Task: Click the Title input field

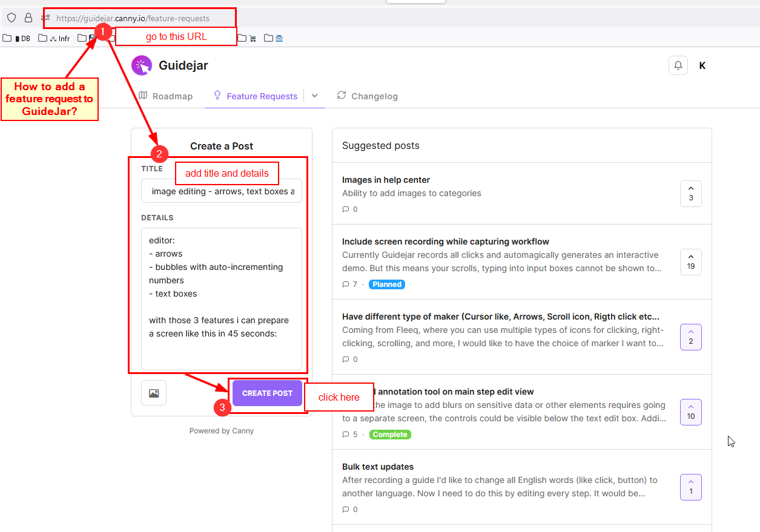Action: 222,191
